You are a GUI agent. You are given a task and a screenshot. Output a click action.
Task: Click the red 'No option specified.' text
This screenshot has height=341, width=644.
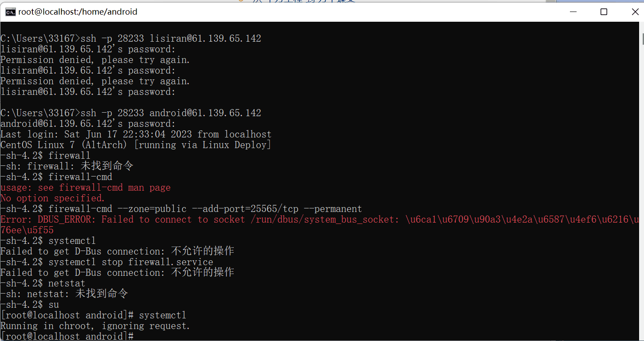point(53,198)
